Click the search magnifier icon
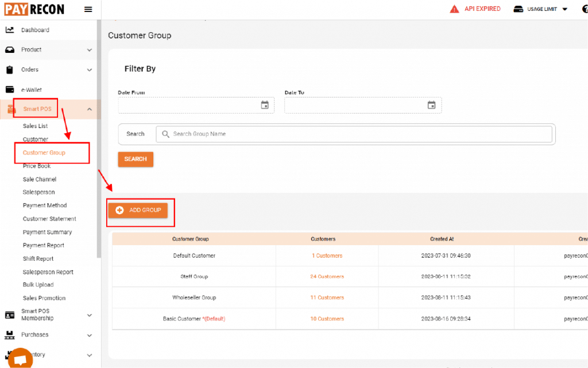Image resolution: width=588 pixels, height=368 pixels. pos(165,134)
